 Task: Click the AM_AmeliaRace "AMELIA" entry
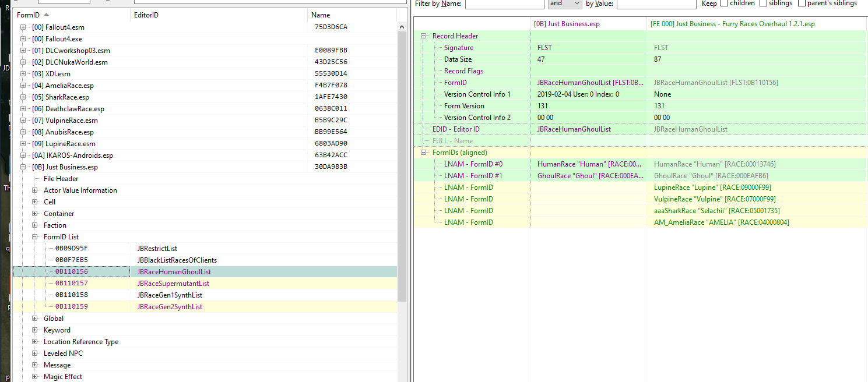(721, 222)
